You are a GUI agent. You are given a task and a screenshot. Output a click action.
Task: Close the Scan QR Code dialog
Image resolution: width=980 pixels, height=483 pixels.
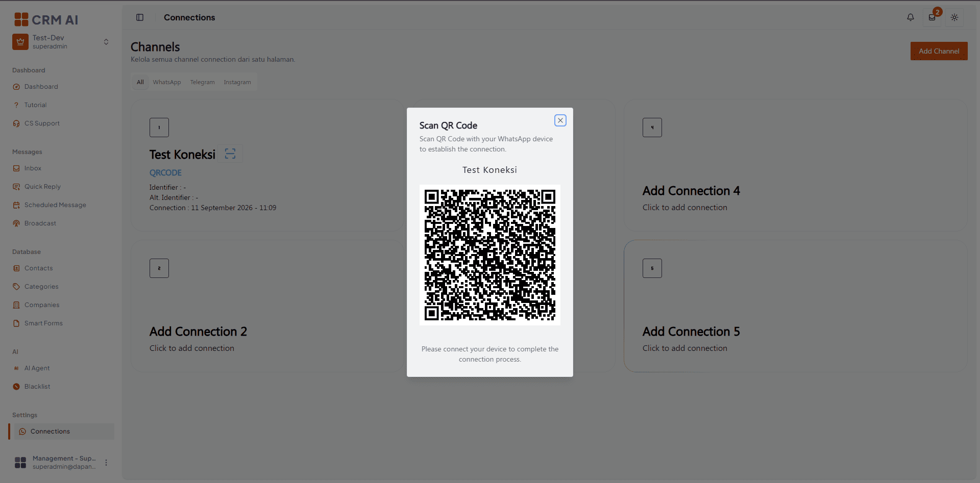pyautogui.click(x=560, y=120)
